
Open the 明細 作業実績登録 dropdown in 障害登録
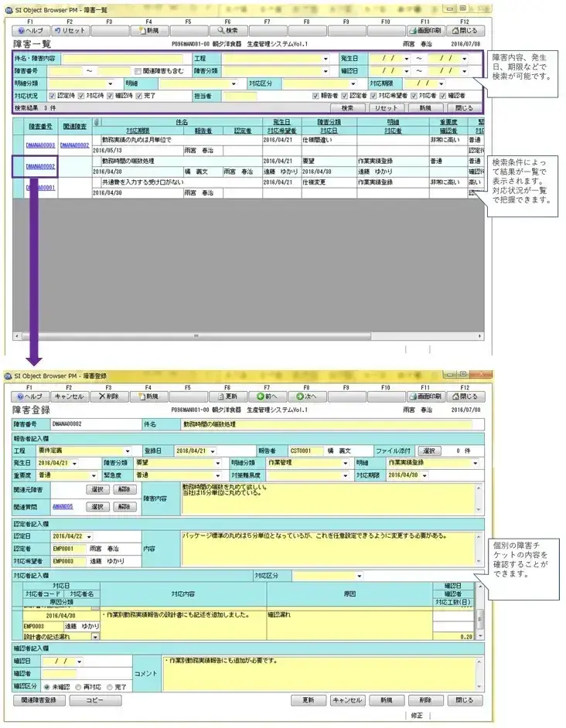coord(476,463)
